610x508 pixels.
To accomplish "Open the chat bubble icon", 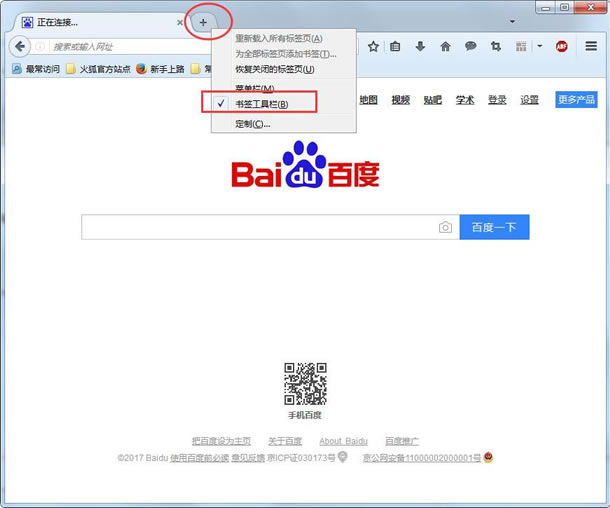I will pyautogui.click(x=471, y=47).
